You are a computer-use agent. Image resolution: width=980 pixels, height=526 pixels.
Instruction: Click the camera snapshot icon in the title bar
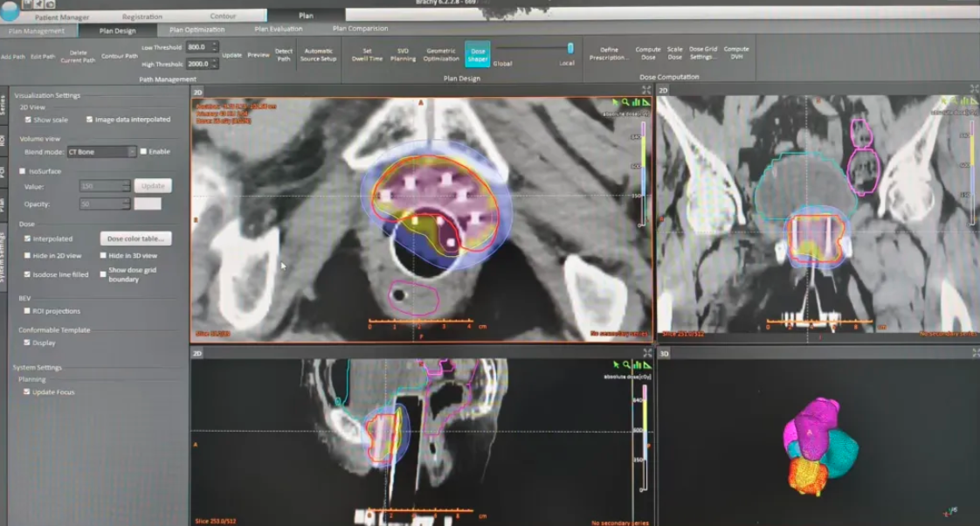point(50,3)
